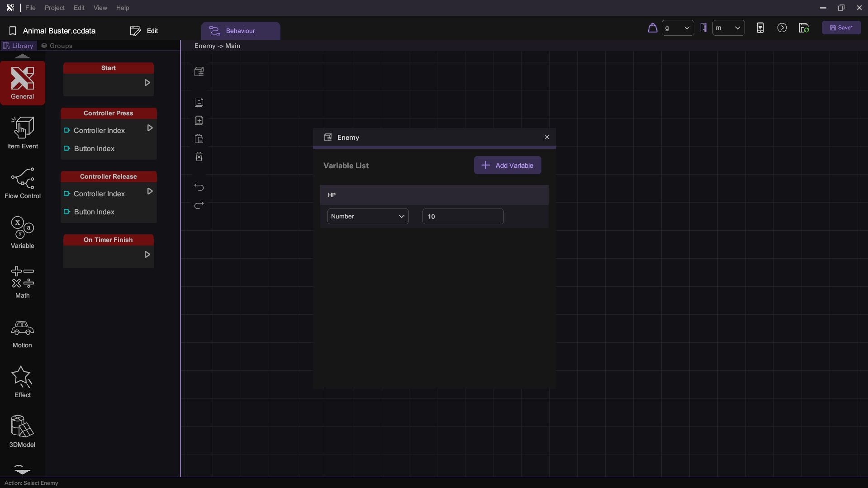Click the Add Variable button
The width and height of the screenshot is (868, 488).
[x=507, y=165]
